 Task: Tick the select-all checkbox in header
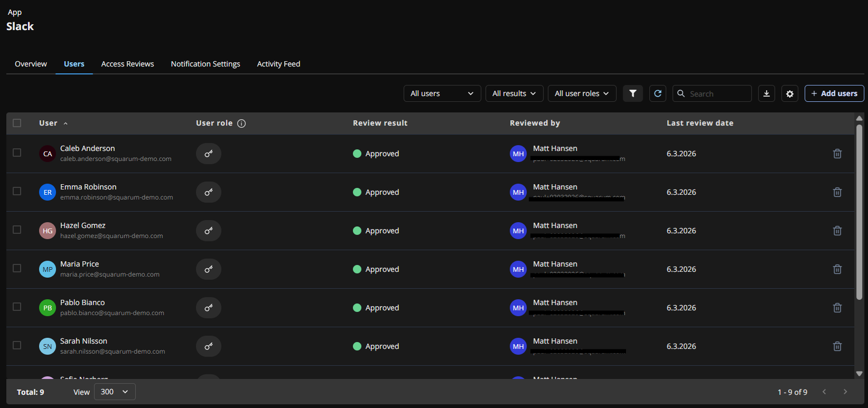17,123
